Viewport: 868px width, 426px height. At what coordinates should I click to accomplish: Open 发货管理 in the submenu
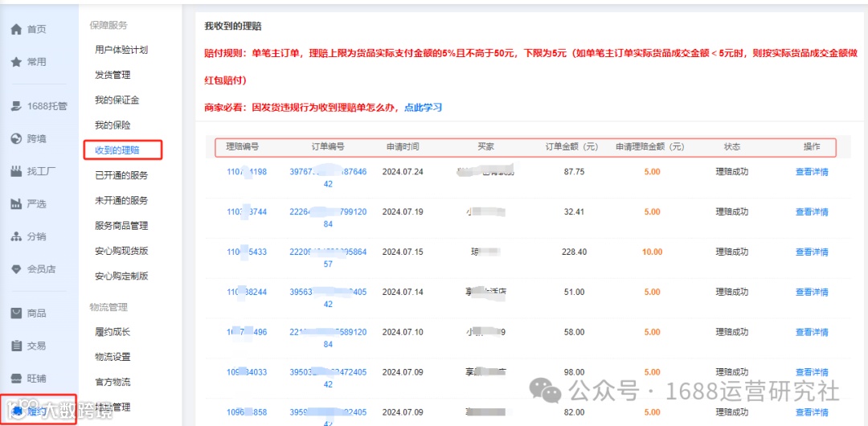[113, 75]
